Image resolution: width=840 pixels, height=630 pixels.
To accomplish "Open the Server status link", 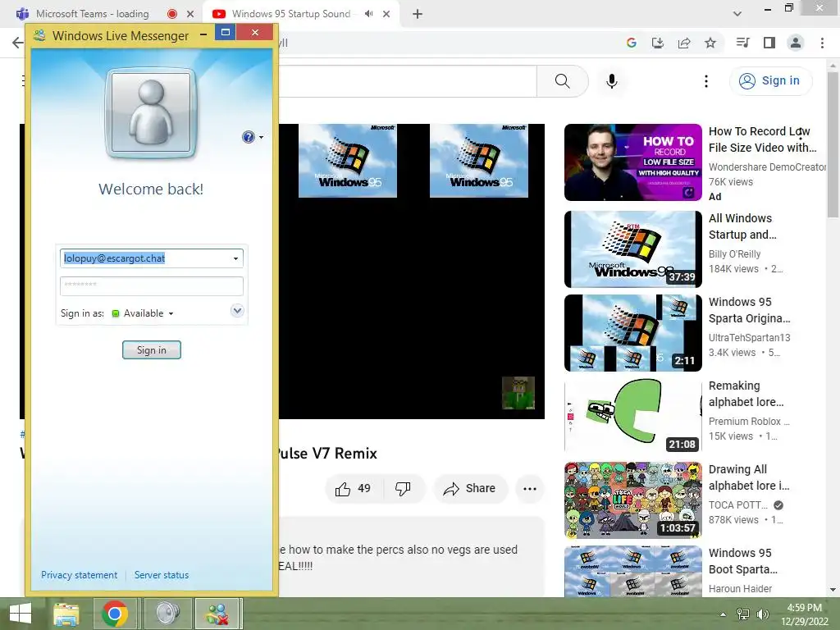I will [x=162, y=575].
